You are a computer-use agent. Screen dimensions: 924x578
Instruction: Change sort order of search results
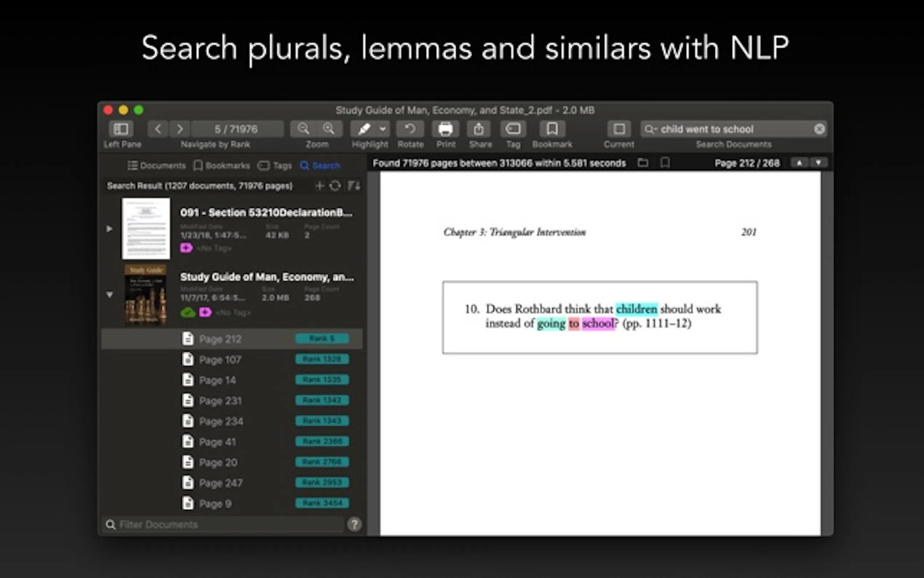(x=354, y=186)
